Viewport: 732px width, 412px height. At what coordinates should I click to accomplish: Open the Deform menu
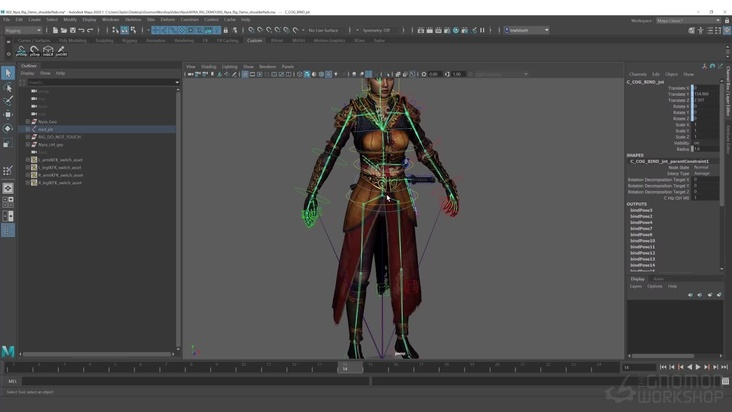click(168, 20)
